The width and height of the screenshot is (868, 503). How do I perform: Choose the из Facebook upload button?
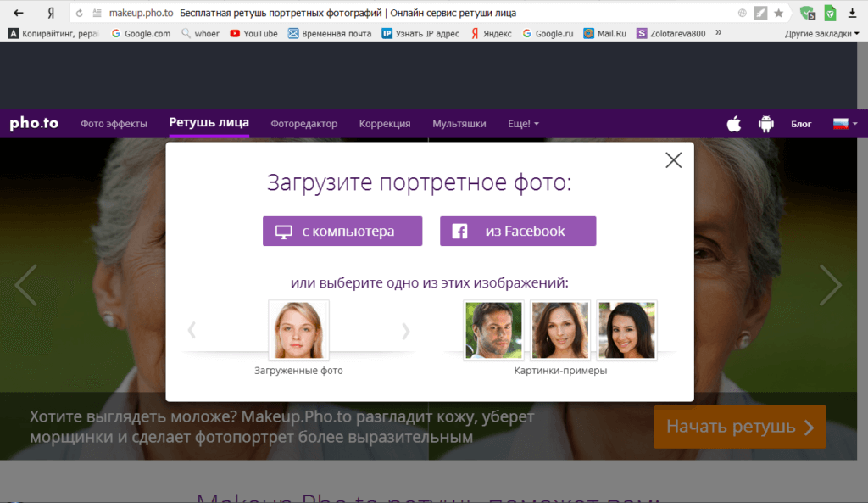pos(518,232)
